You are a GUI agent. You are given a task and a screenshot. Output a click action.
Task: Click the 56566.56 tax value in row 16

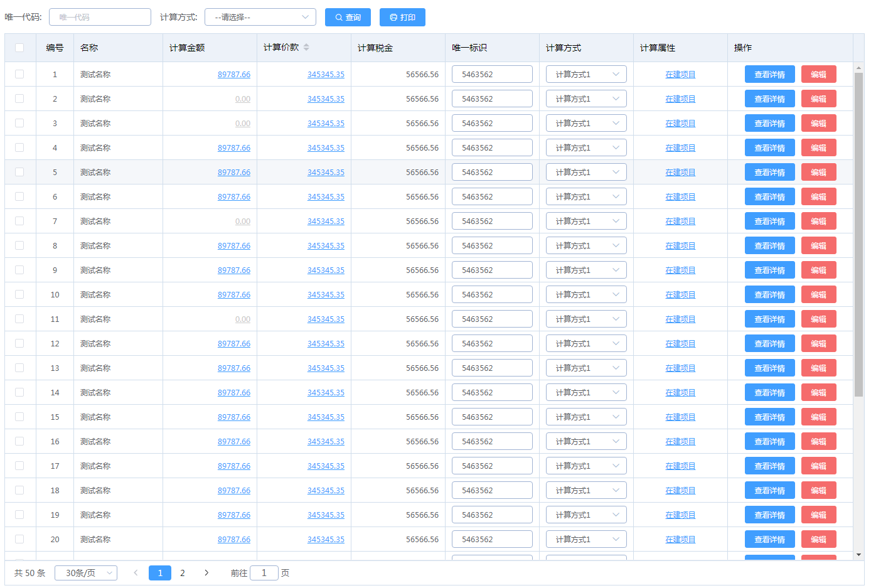(422, 441)
